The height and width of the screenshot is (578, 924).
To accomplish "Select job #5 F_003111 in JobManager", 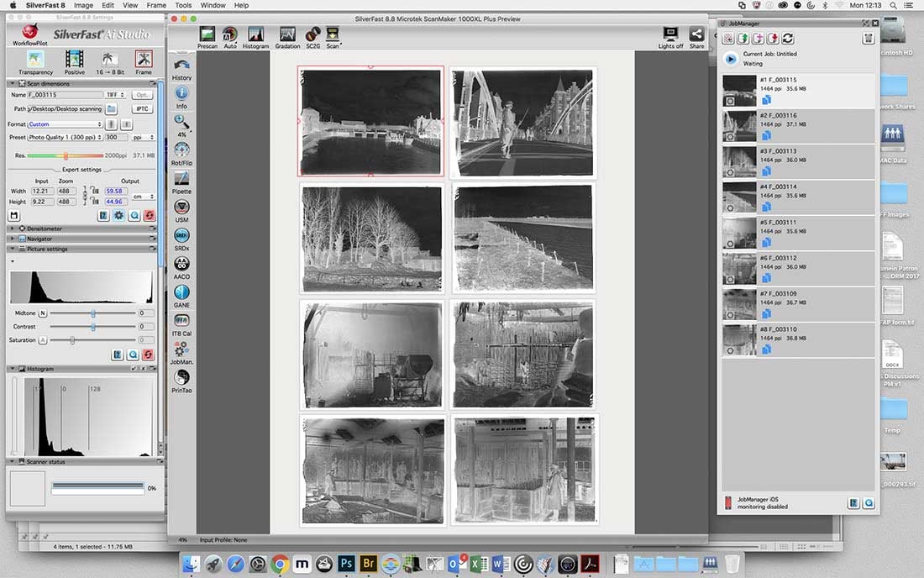I will pos(799,234).
